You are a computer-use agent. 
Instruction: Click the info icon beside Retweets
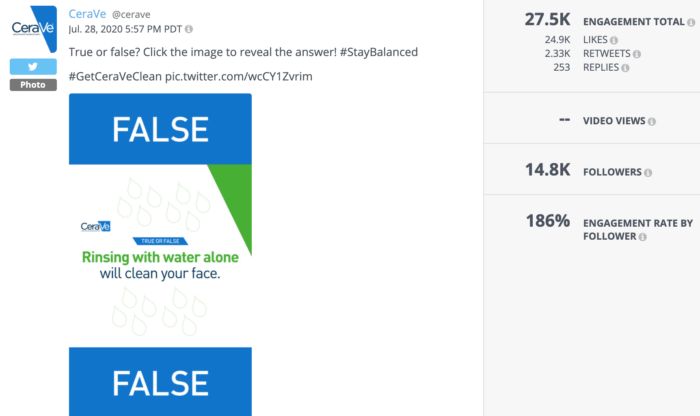point(637,54)
